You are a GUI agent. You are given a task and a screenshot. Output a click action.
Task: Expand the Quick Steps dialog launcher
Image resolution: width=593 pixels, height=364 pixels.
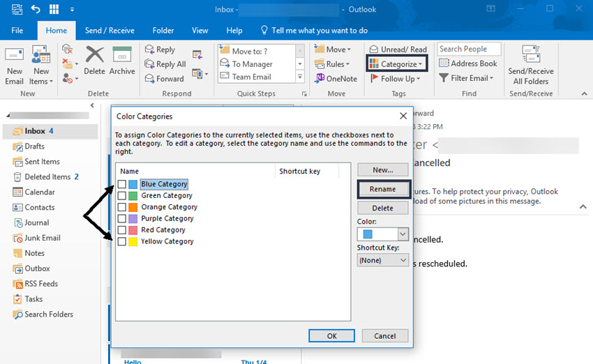(x=304, y=93)
